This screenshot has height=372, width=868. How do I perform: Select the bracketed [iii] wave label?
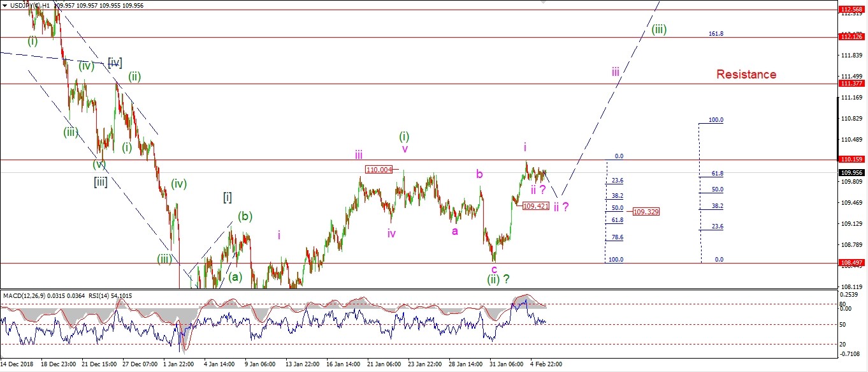[x=100, y=182]
